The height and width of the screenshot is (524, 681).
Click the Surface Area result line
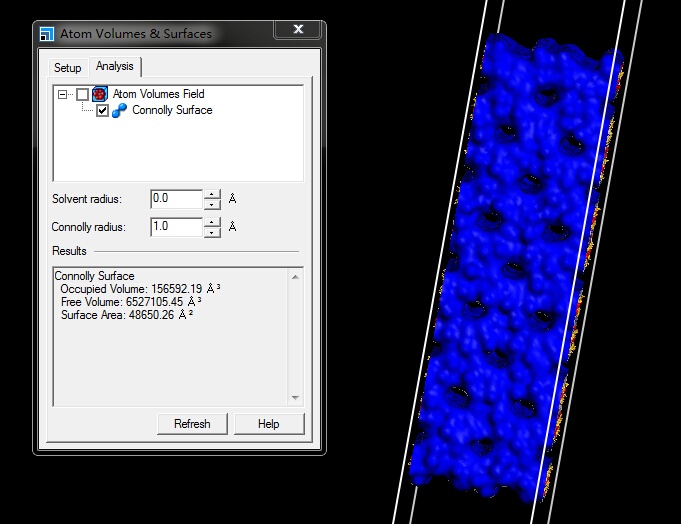coord(127,315)
